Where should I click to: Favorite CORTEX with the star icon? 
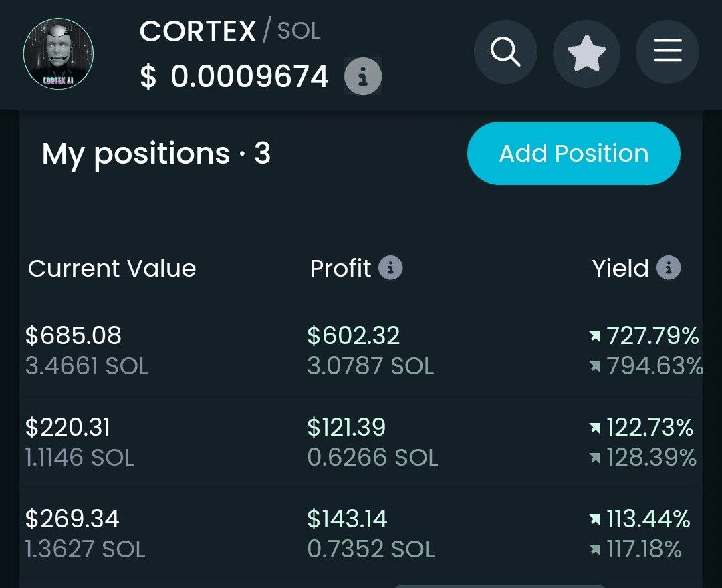point(587,53)
